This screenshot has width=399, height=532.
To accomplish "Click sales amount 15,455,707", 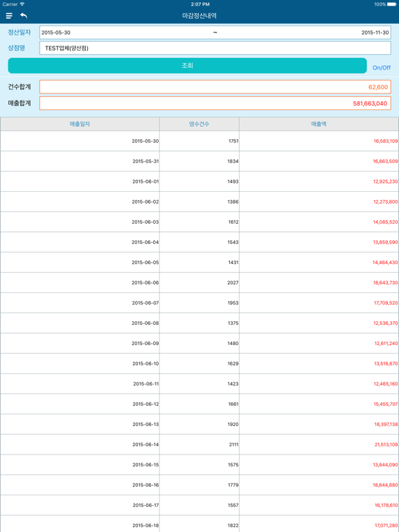I will pos(386,404).
